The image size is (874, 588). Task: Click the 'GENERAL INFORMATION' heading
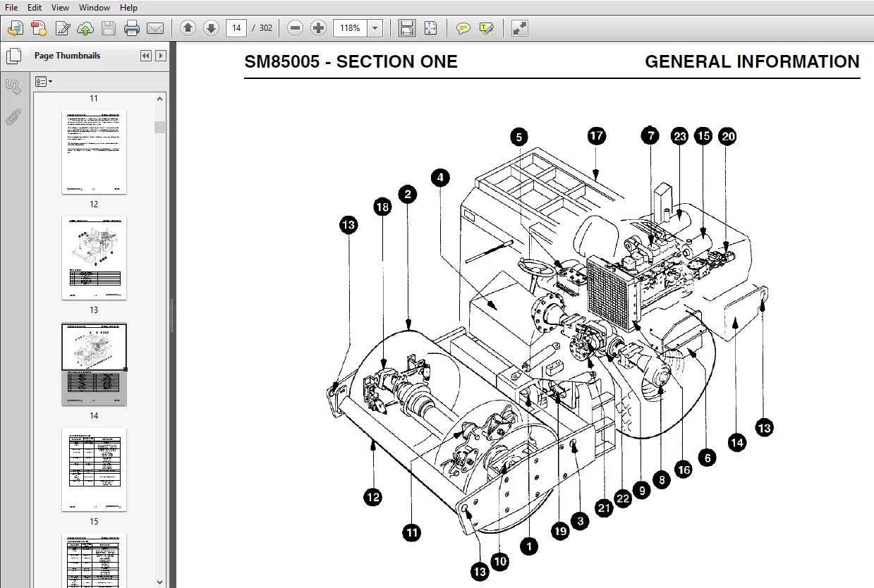pos(752,61)
